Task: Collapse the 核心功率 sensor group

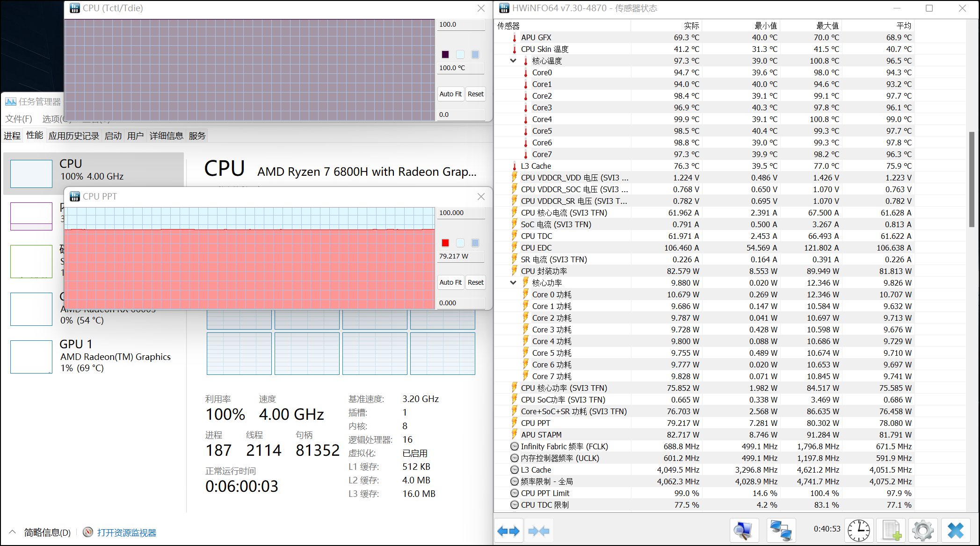Action: (513, 283)
